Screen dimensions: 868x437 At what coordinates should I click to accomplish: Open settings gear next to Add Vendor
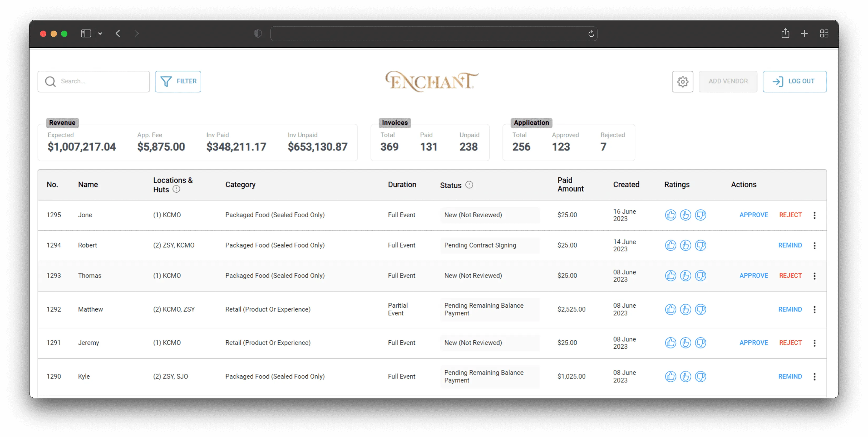click(682, 81)
